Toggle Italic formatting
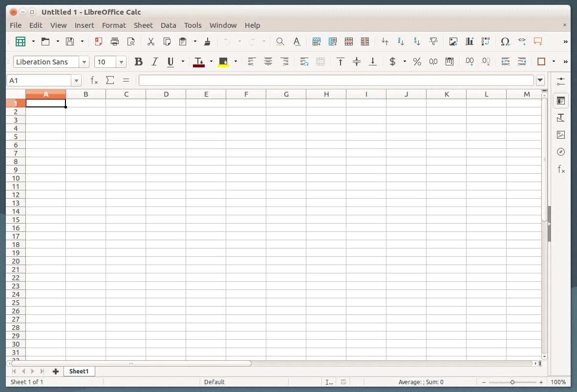This screenshot has height=392, width=577. 154,62
